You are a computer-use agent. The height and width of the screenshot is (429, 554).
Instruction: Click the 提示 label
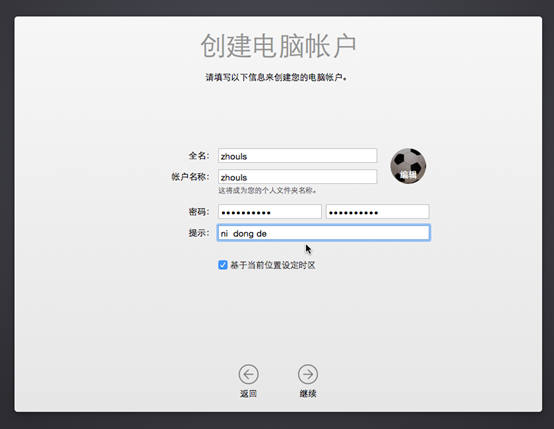coord(199,233)
